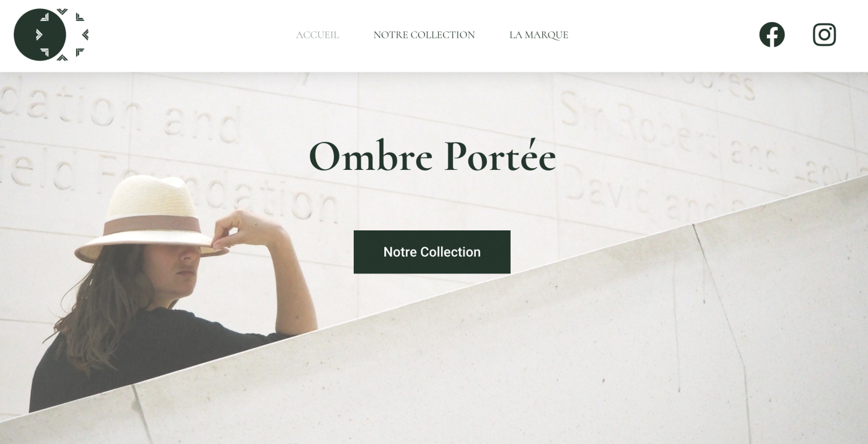Click the left-pointing chevron beside the logo
This screenshot has width=868, height=444.
tap(85, 35)
